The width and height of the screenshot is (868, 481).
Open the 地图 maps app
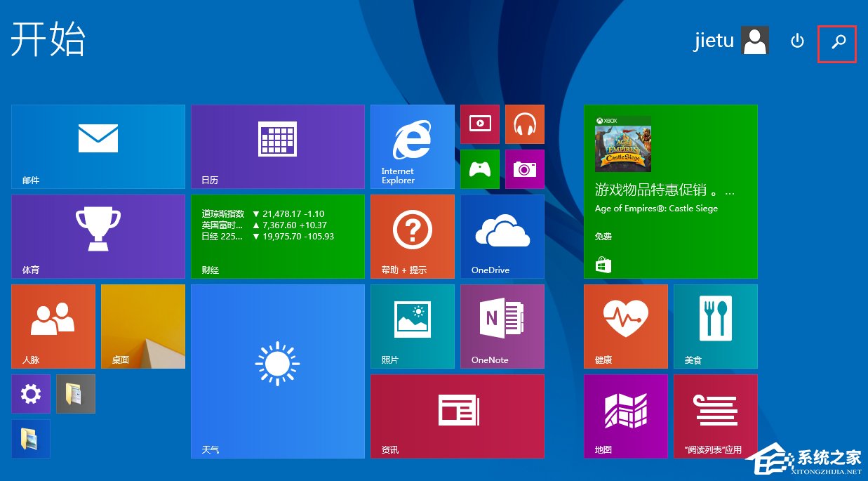(625, 416)
